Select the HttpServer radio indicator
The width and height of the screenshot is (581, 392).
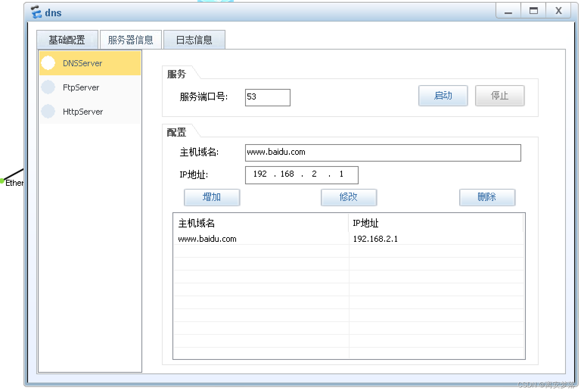coord(48,111)
